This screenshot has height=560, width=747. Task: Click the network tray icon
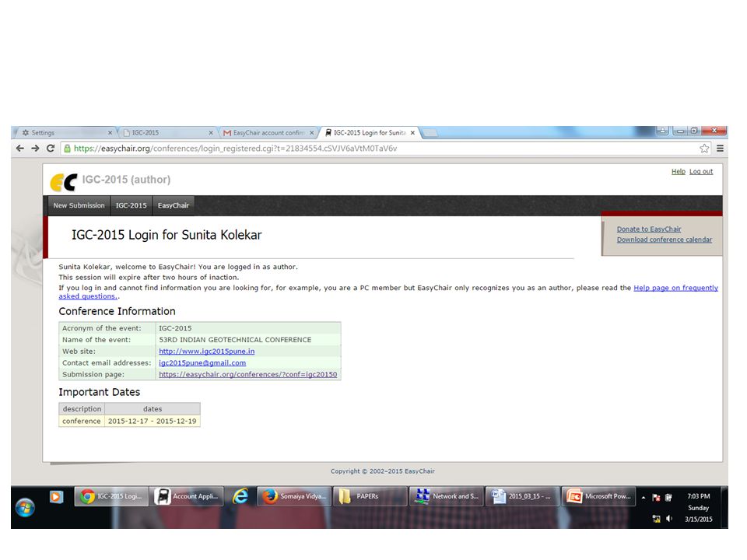pos(656,519)
